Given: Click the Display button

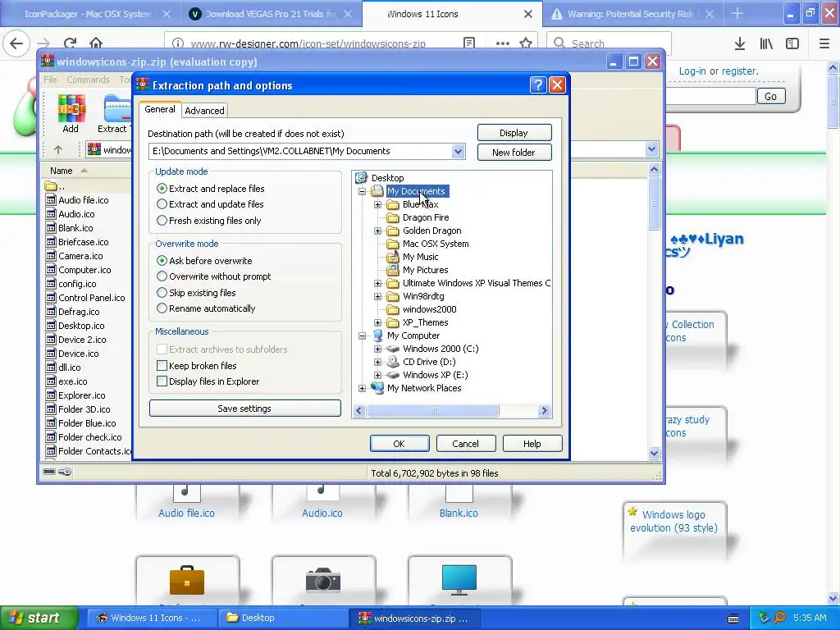Looking at the screenshot, I should (514, 133).
